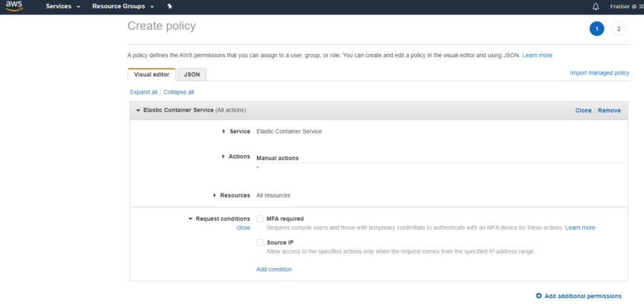Clone the Elastic Container Service permission

click(x=583, y=111)
